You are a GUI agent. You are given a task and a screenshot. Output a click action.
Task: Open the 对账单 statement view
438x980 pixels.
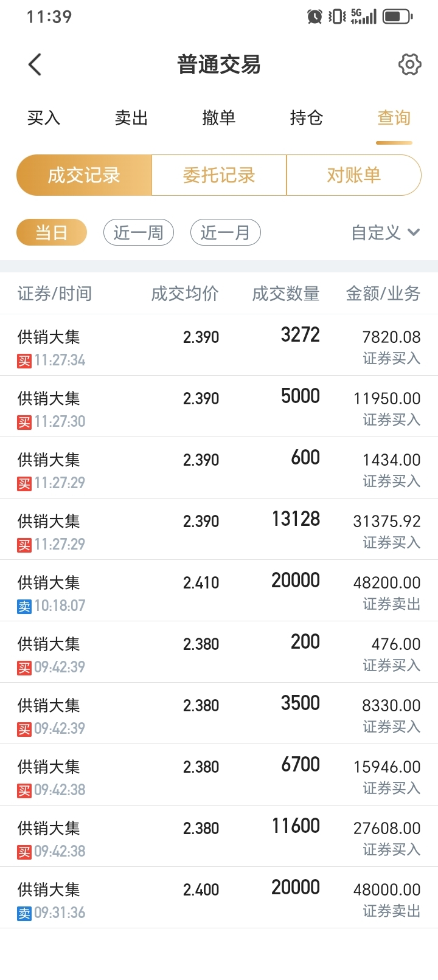coord(354,175)
